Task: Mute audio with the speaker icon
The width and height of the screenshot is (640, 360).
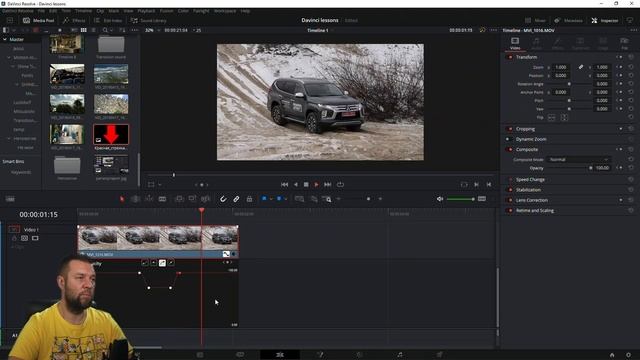Action: tap(440, 199)
